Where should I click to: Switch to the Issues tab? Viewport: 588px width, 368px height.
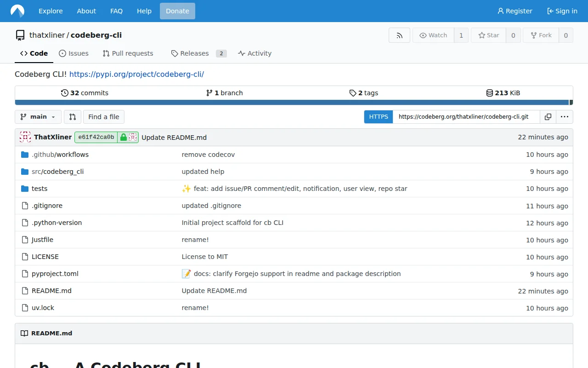click(73, 53)
